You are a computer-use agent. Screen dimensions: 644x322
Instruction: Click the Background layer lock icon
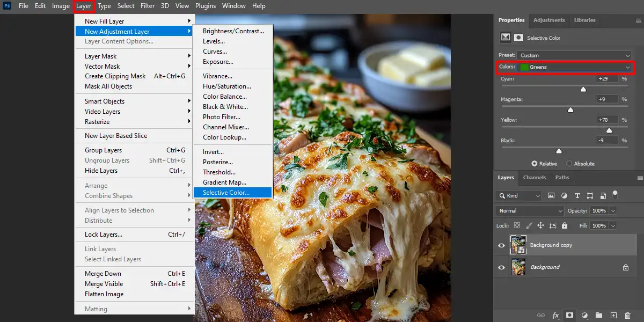625,267
